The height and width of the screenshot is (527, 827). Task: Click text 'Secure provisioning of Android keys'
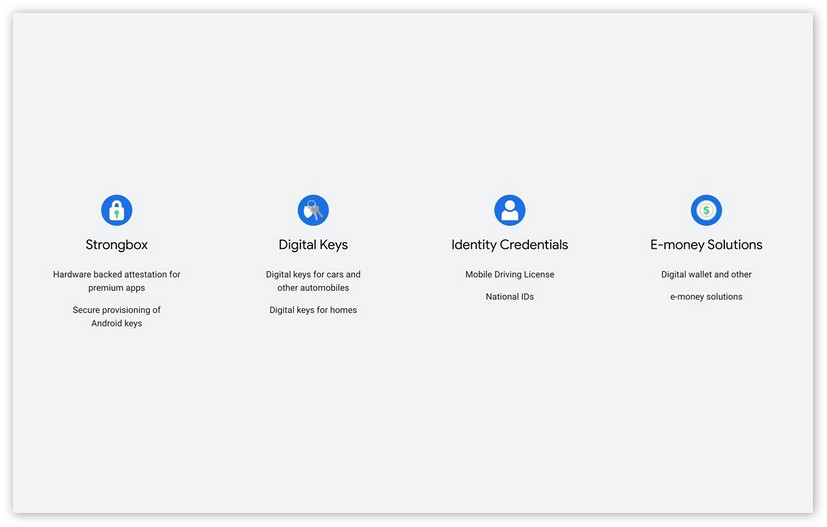(x=117, y=317)
